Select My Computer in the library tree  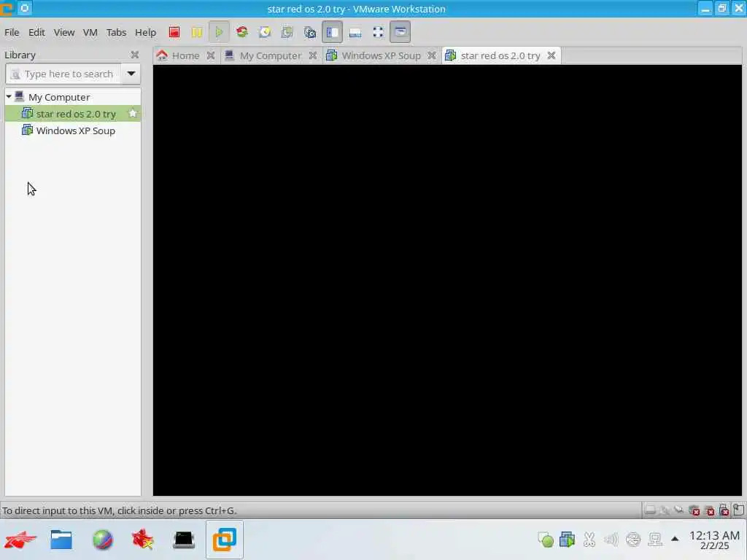59,97
